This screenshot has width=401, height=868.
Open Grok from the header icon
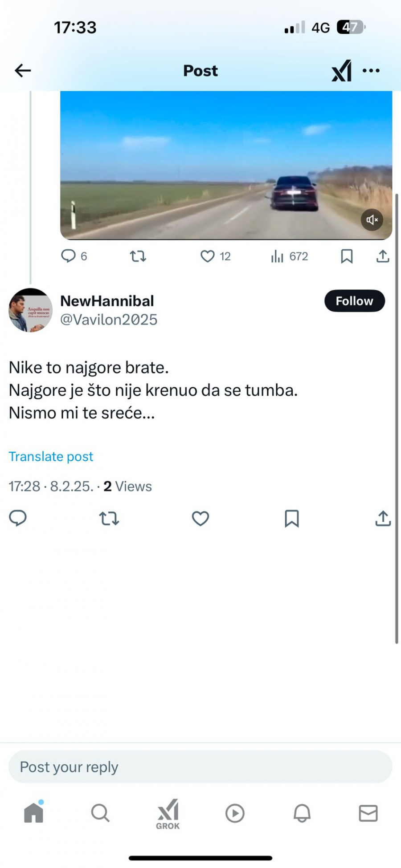pyautogui.click(x=342, y=70)
